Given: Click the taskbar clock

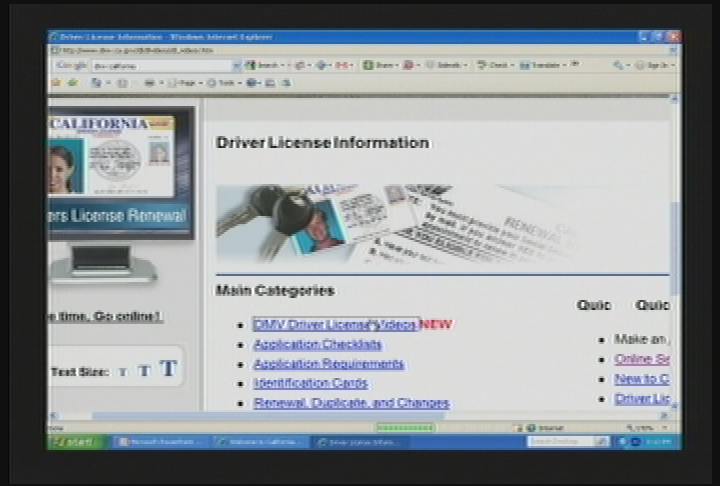Looking at the screenshot, I should click(x=658, y=442).
